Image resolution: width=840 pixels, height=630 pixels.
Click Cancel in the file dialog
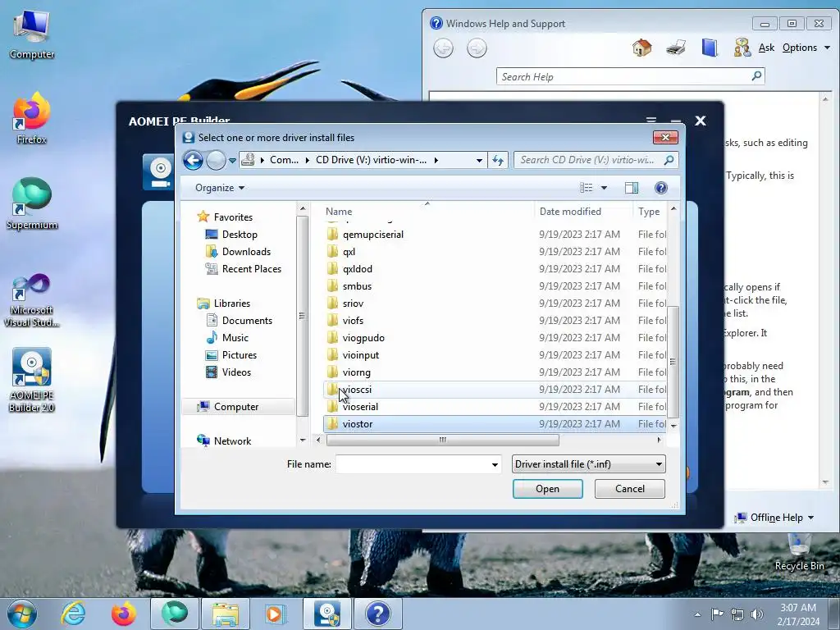[630, 489]
